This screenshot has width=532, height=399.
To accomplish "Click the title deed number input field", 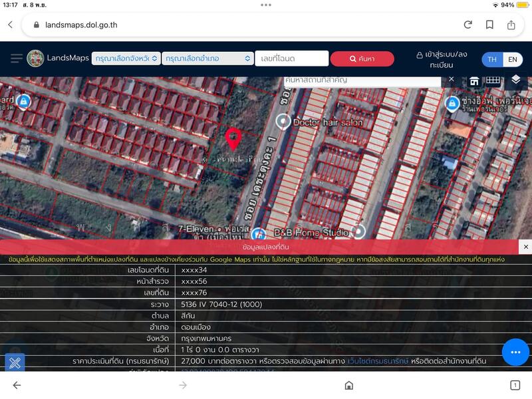I will (291, 59).
